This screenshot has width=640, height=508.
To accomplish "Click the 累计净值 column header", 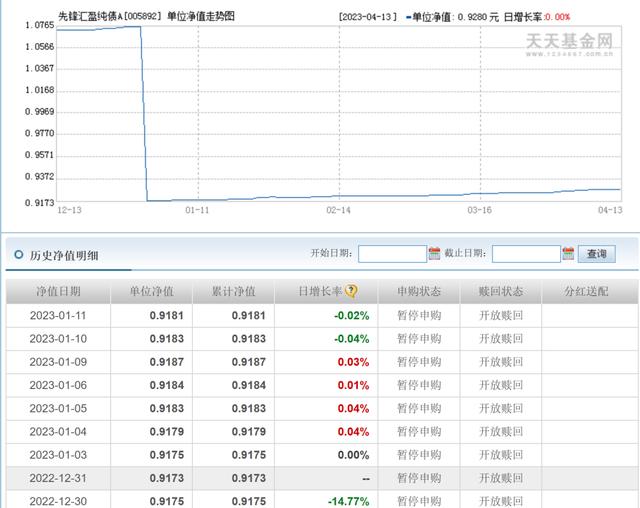I will pos(233,291).
